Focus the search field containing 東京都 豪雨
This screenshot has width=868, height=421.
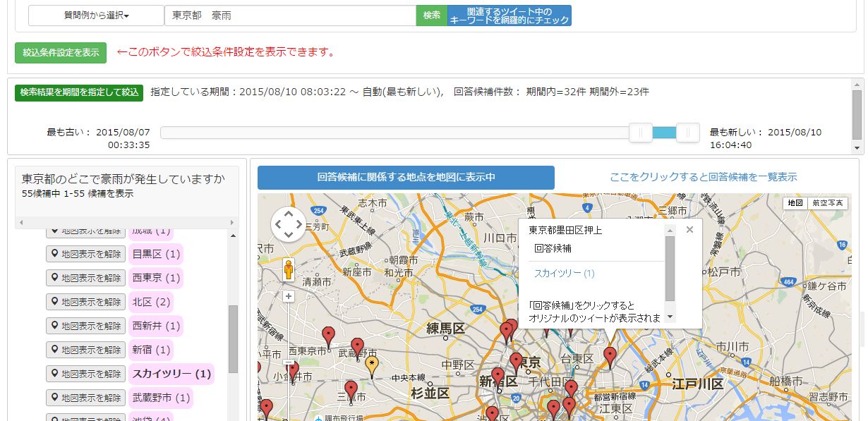pos(290,16)
